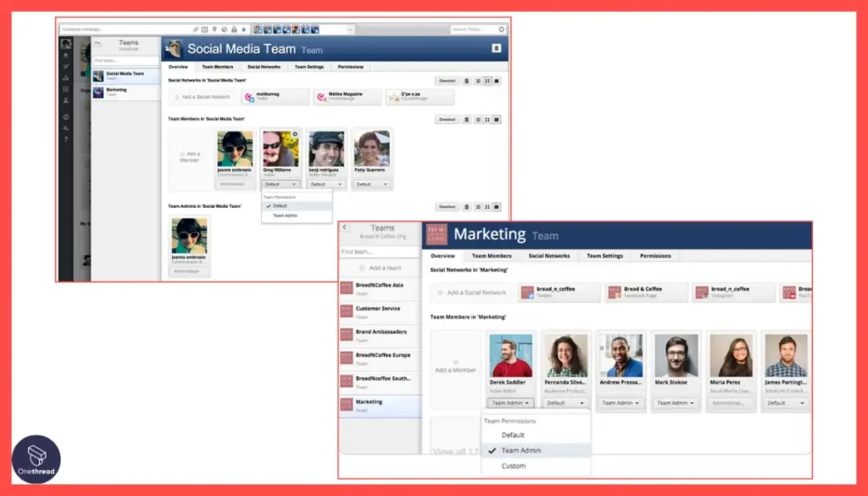
Task: Click the blue send arrow in compose bar
Action: [244, 30]
